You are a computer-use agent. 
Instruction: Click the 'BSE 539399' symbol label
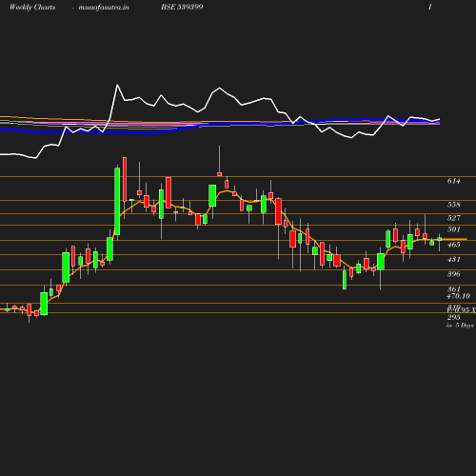(182, 7)
